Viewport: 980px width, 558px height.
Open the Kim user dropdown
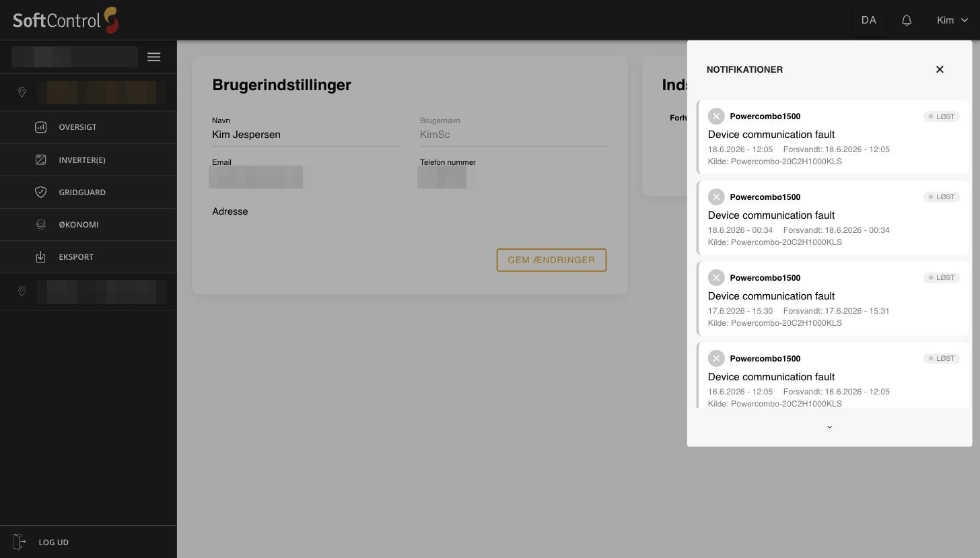[952, 20]
